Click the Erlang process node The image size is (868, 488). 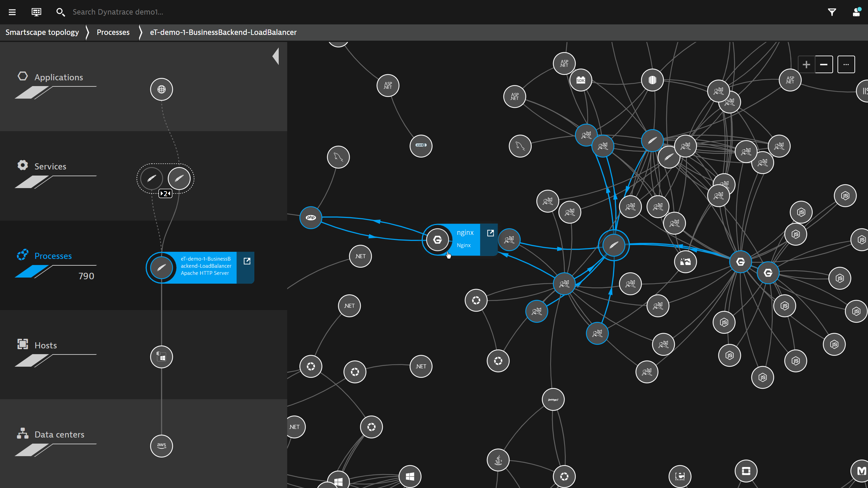pos(680,476)
